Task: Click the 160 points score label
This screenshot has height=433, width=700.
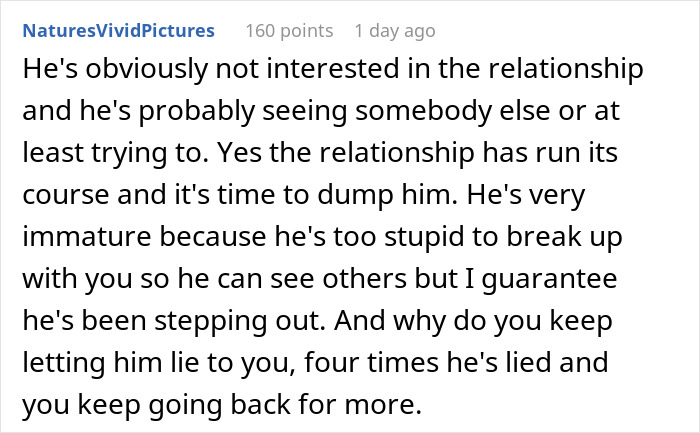Action: [x=289, y=31]
